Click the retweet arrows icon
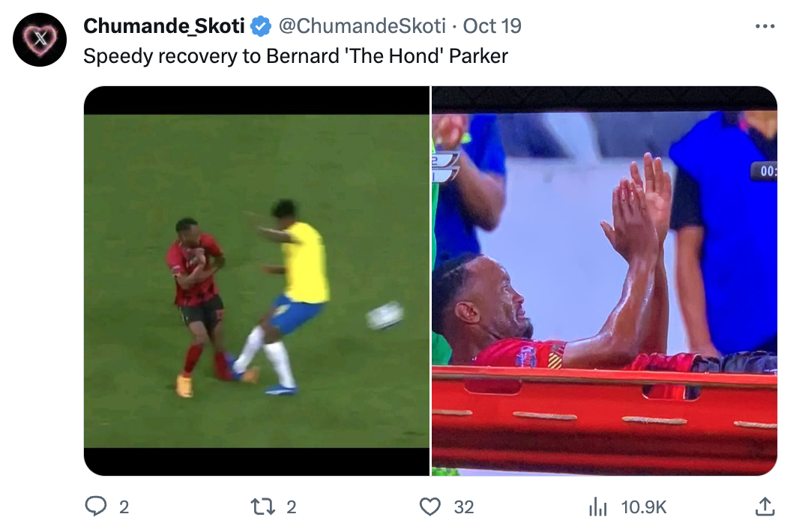This screenshot has height=532, width=787. 263,507
